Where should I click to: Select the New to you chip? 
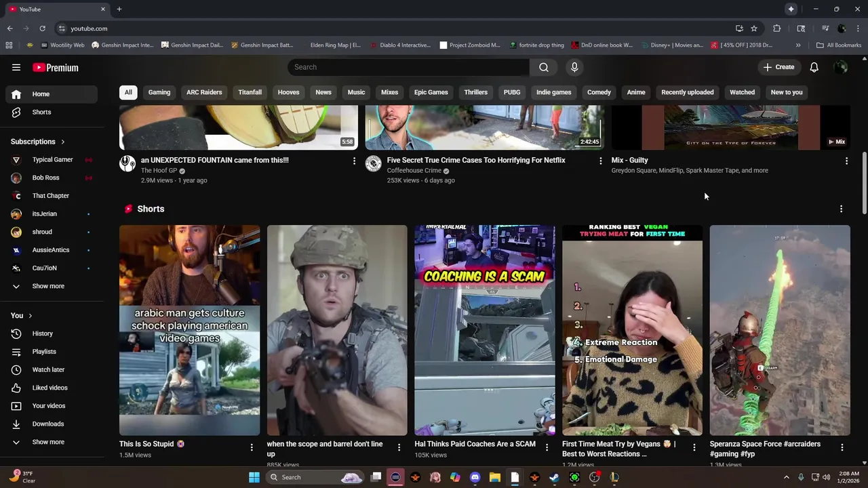coord(787,92)
